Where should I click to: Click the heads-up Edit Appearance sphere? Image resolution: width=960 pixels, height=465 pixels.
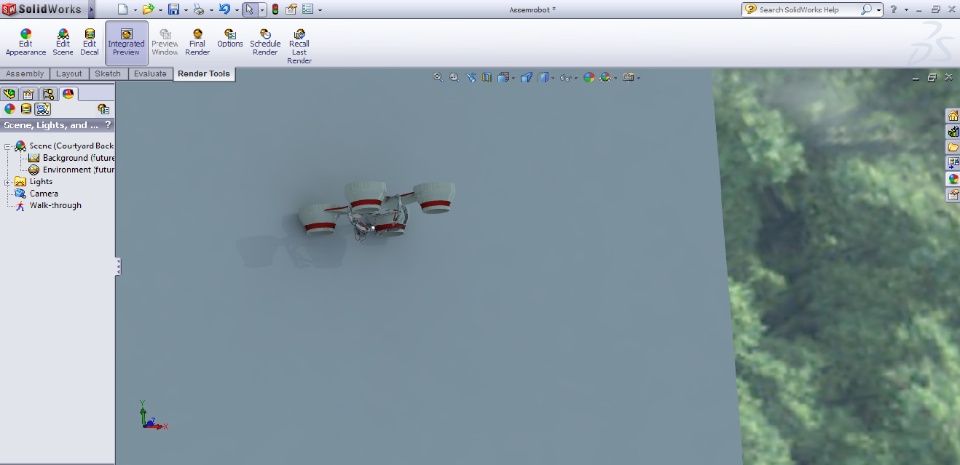pyautogui.click(x=589, y=77)
